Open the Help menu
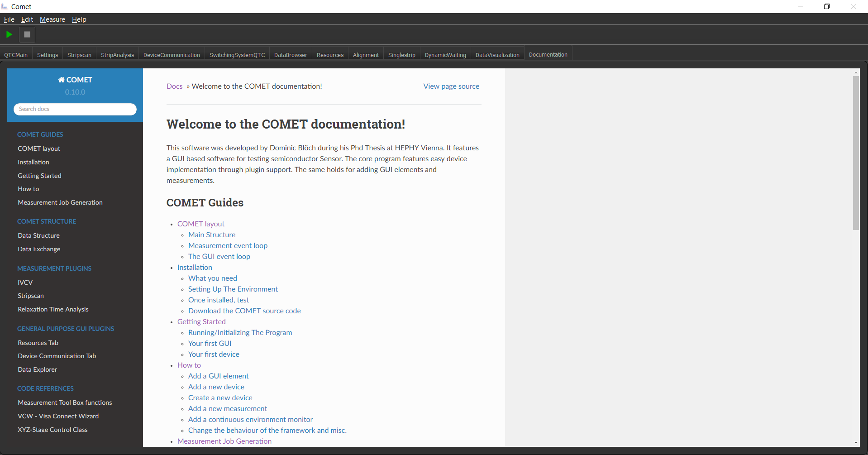 coord(79,19)
